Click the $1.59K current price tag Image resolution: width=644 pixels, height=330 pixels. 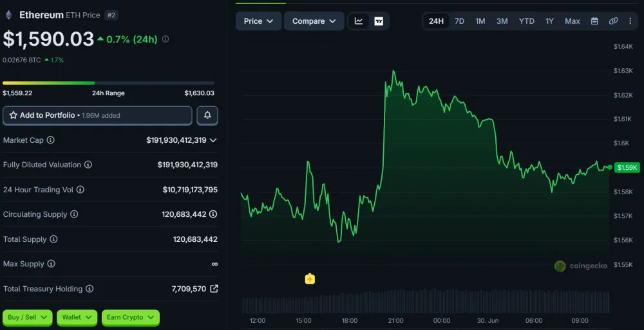627,167
